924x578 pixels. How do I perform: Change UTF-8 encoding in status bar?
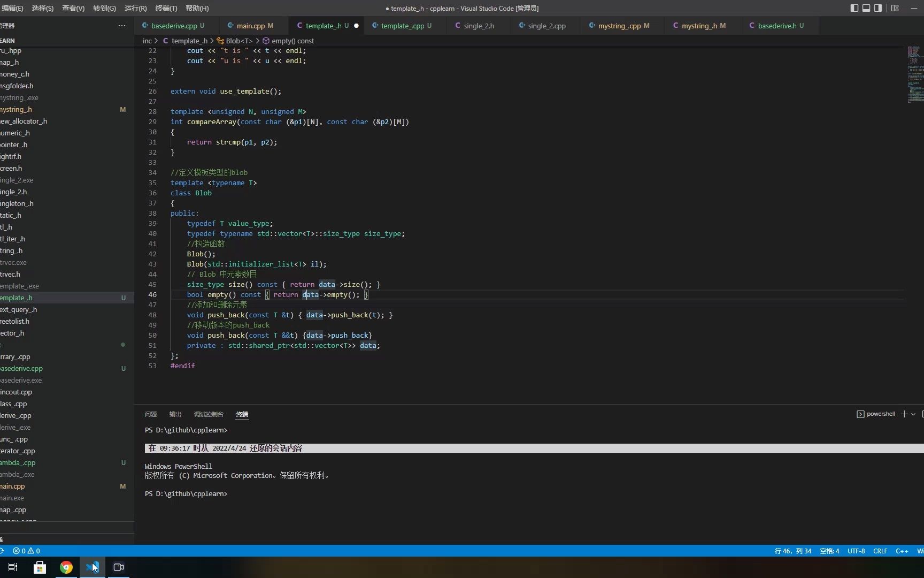(x=856, y=551)
